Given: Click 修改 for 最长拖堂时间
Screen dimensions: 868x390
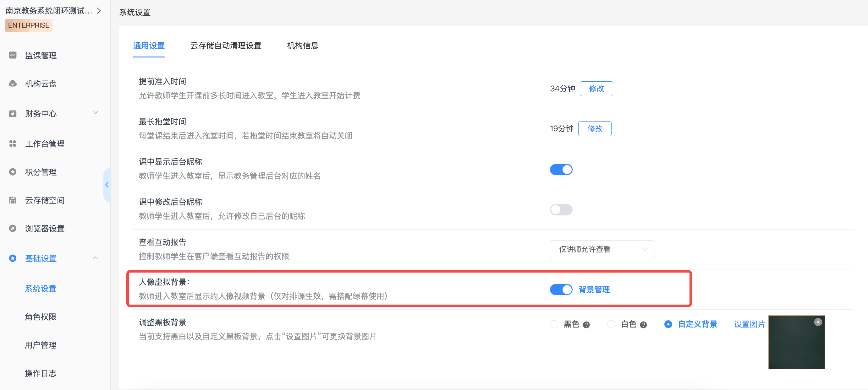Looking at the screenshot, I should click(x=595, y=129).
